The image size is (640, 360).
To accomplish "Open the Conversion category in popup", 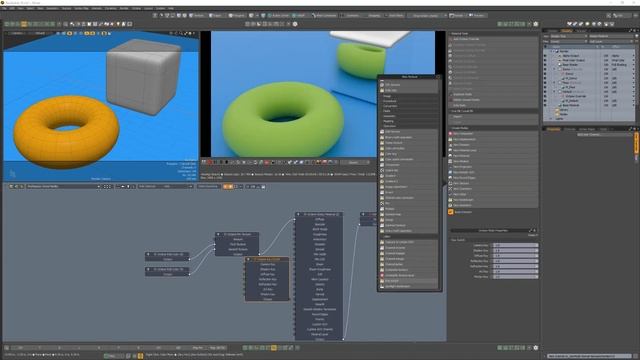I will coord(409,106).
